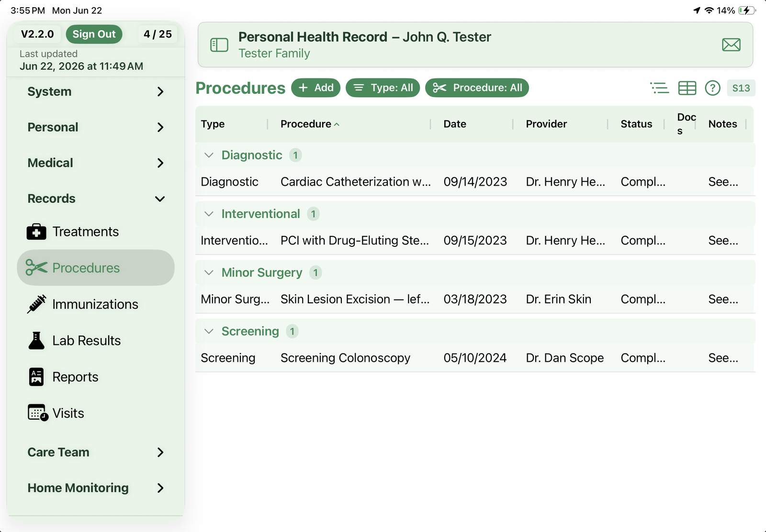This screenshot has width=766, height=532.
Task: Expand the Personal section
Action: click(x=96, y=127)
